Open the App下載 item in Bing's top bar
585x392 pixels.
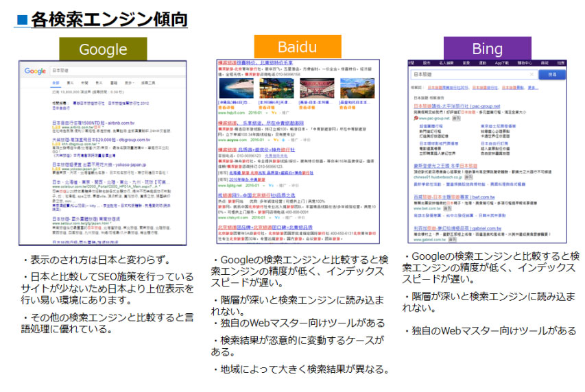point(502,63)
